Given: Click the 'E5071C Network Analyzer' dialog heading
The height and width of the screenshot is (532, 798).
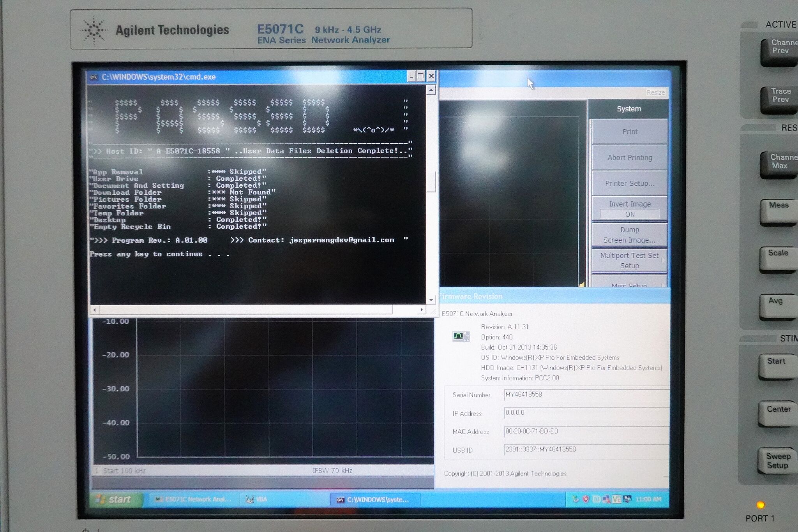Looking at the screenshot, I should 477,314.
